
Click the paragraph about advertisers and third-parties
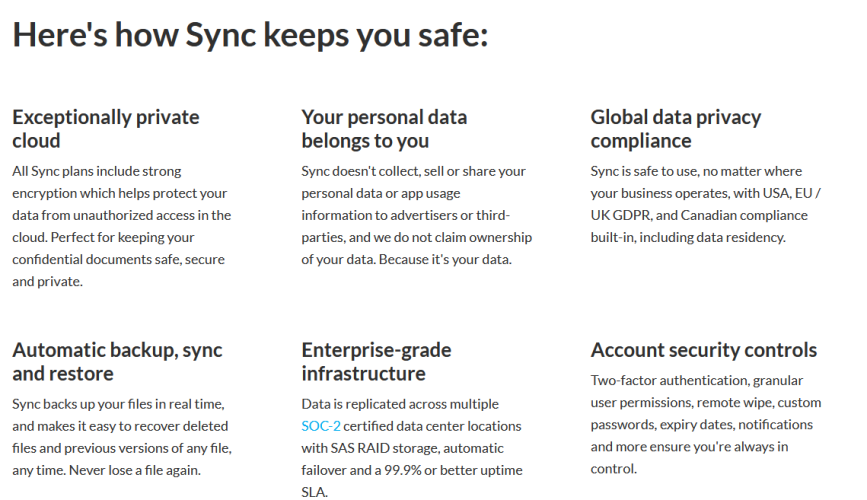[x=416, y=215]
